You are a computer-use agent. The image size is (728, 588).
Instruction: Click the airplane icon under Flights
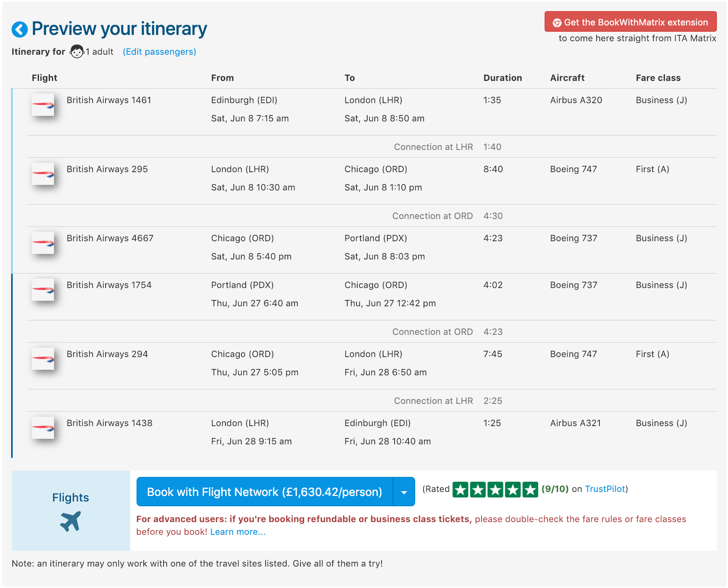[71, 521]
